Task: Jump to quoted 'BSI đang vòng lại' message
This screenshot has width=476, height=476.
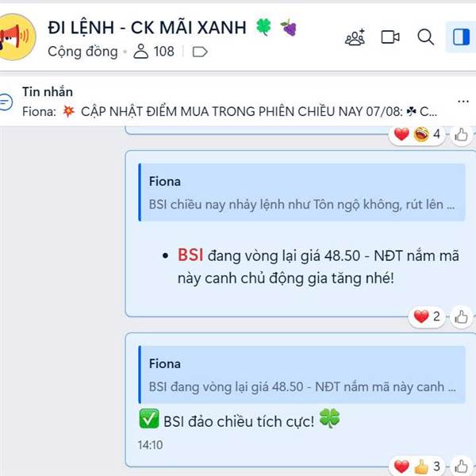Action: click(x=301, y=374)
